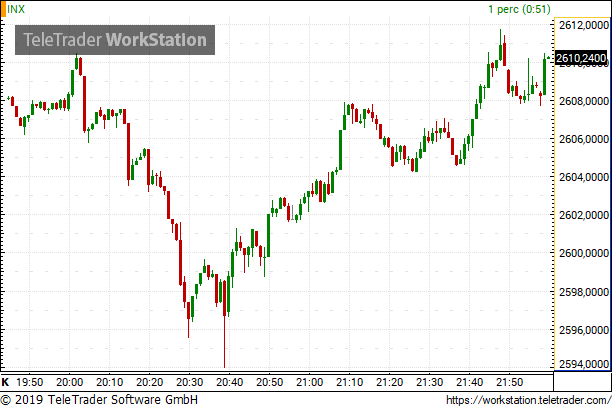Viewport: 612px width, 409px height.
Task: Click the 20:40 time axis label
Action: coord(230,382)
